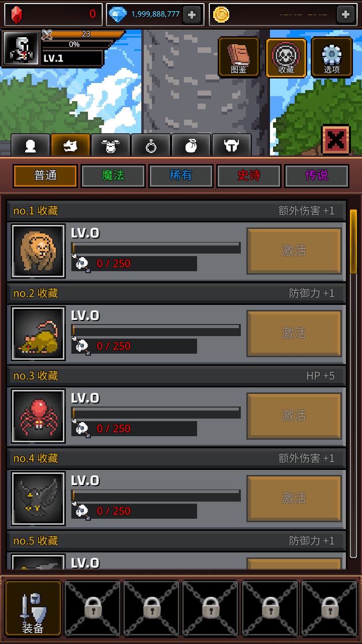Close the collection panel with red X

335,139
